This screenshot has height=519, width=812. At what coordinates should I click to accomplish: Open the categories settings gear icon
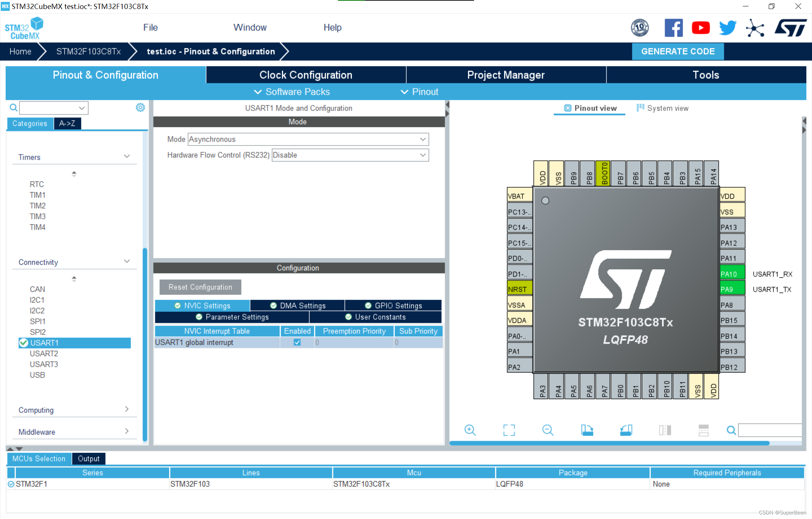[x=140, y=108]
